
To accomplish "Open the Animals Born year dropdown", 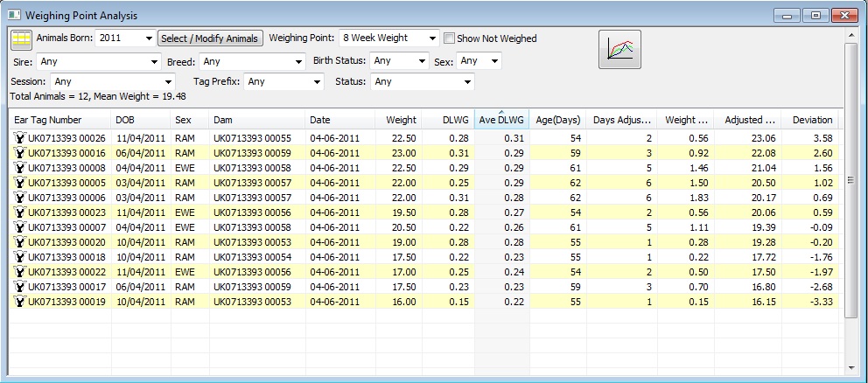I will 149,38.
